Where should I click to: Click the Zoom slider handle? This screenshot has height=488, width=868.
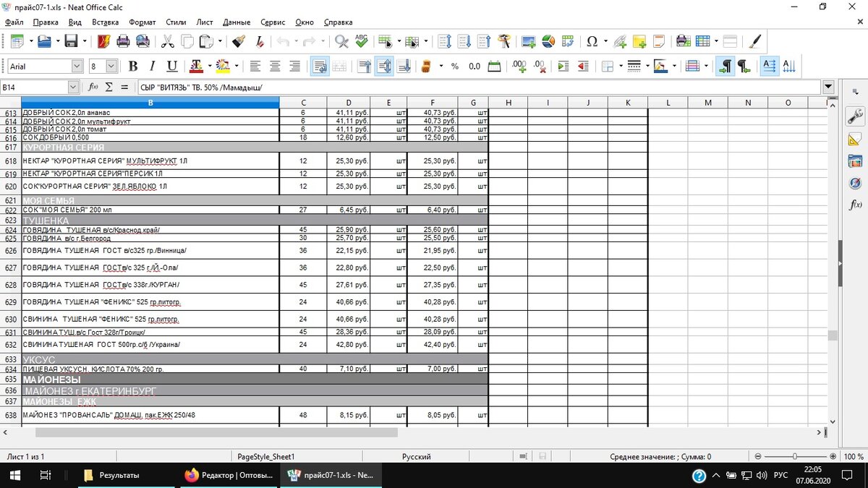tap(794, 457)
